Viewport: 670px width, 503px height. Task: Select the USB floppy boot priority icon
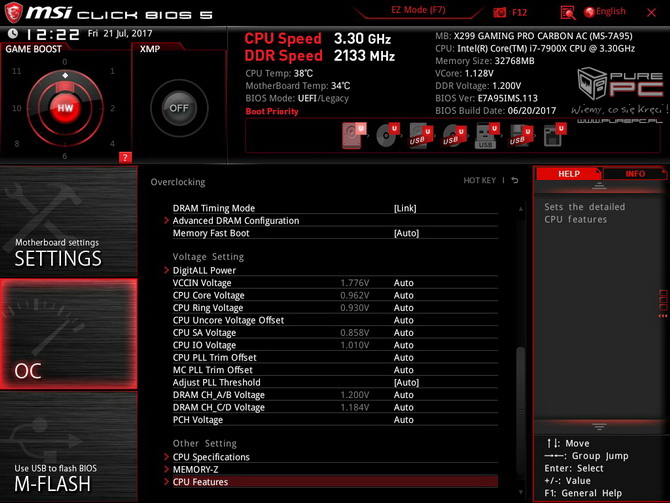point(520,135)
